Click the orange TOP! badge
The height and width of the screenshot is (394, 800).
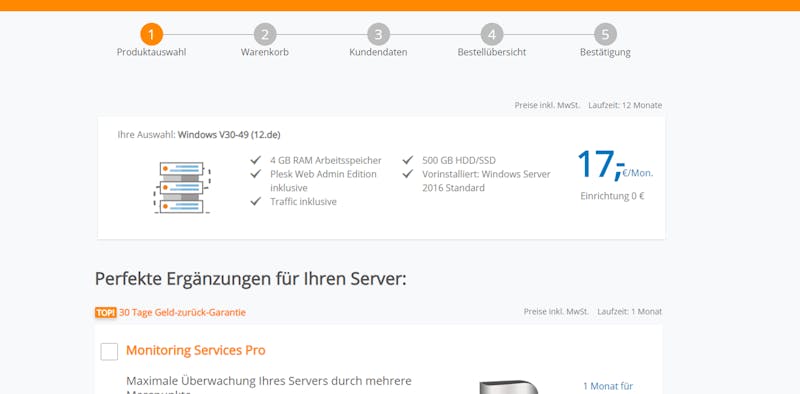(x=106, y=312)
